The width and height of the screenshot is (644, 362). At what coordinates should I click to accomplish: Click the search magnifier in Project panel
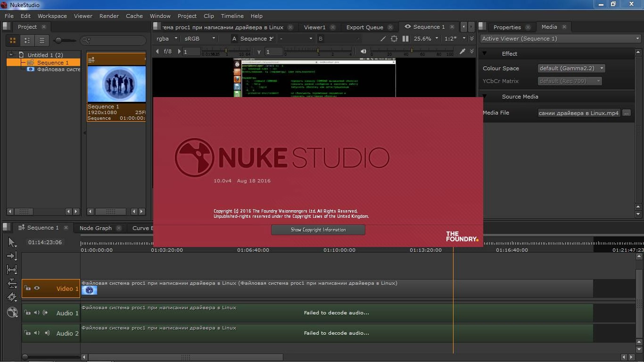(86, 41)
